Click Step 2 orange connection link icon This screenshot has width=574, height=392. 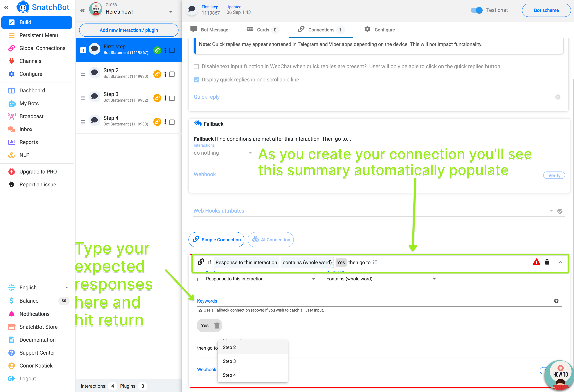[157, 74]
